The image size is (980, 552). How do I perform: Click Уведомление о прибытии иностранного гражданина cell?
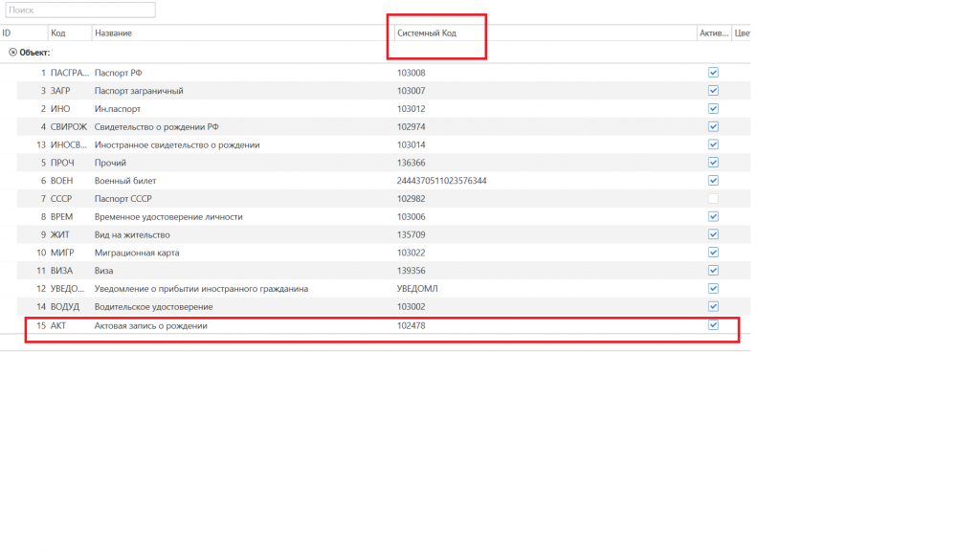click(201, 289)
